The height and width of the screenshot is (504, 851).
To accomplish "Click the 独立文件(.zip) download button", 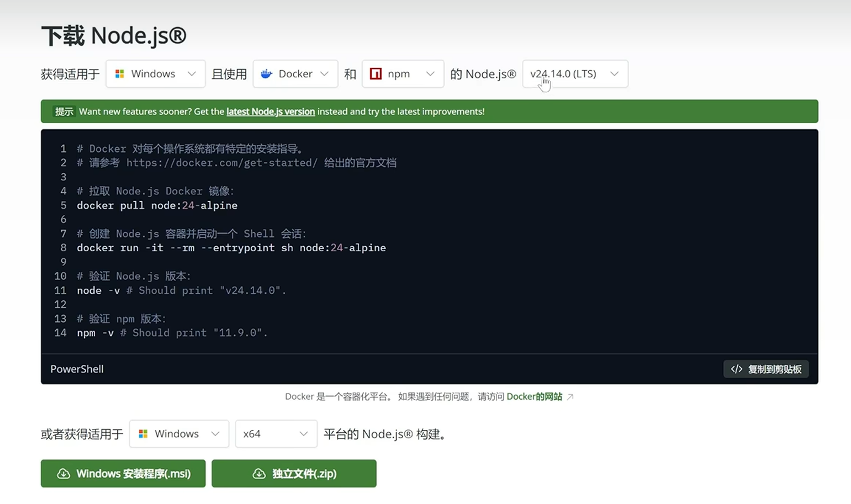I will (293, 473).
